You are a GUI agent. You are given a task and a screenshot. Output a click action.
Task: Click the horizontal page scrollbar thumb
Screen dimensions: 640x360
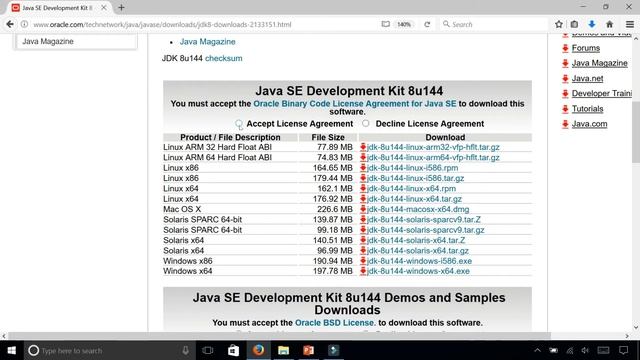[x=279, y=336]
